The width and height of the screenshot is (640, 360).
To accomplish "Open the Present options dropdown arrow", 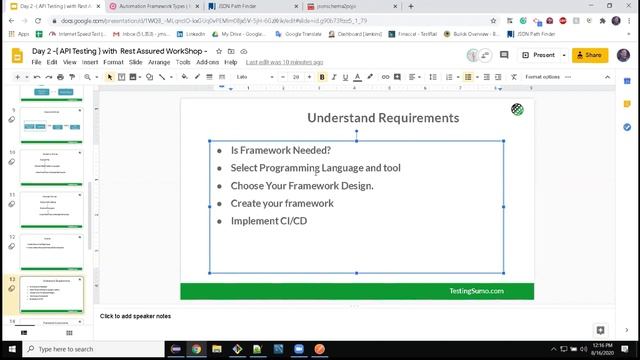I will [x=564, y=55].
